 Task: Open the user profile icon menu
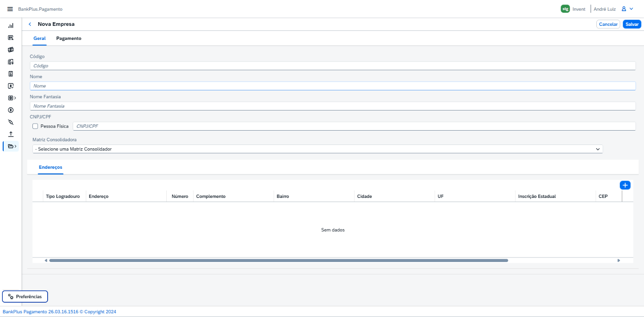coord(627,9)
